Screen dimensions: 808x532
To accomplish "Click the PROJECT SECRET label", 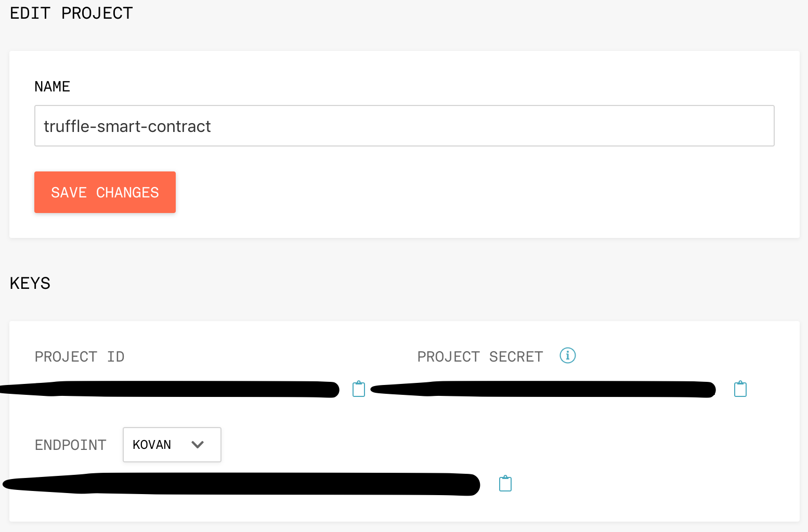I will tap(480, 357).
